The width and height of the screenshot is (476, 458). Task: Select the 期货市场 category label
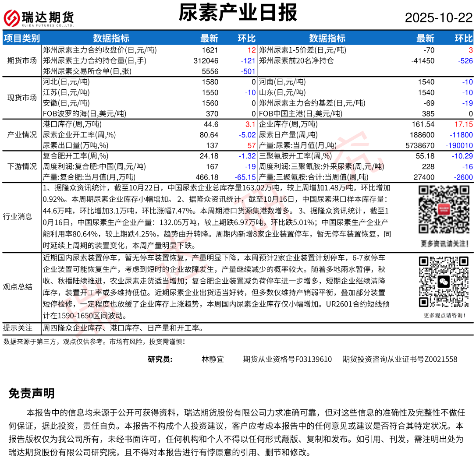22,60
